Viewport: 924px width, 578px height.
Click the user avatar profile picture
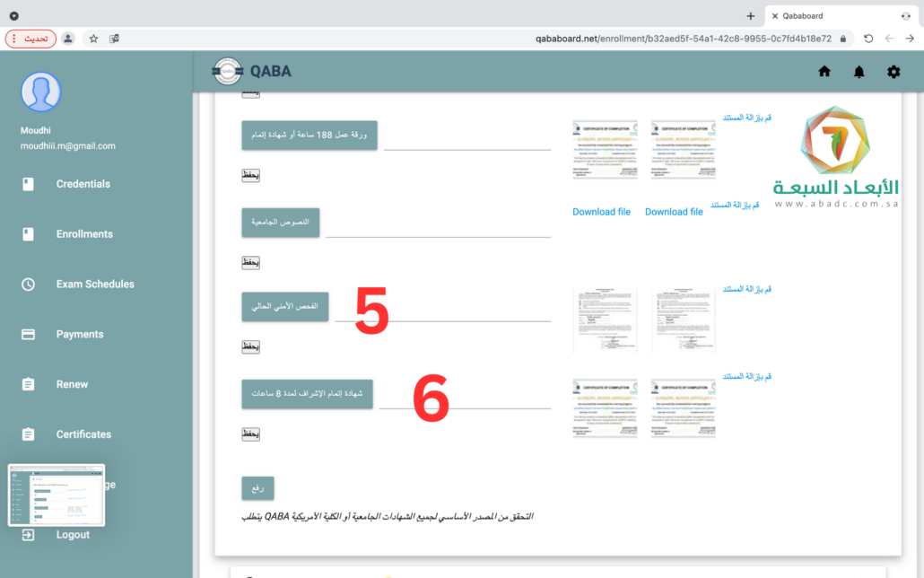(x=40, y=92)
